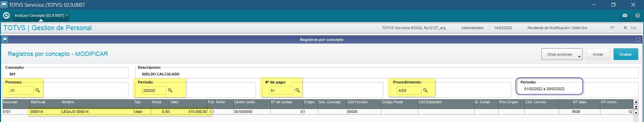Open the help question mark icon
The width and height of the screenshot is (644, 122).
[637, 15]
